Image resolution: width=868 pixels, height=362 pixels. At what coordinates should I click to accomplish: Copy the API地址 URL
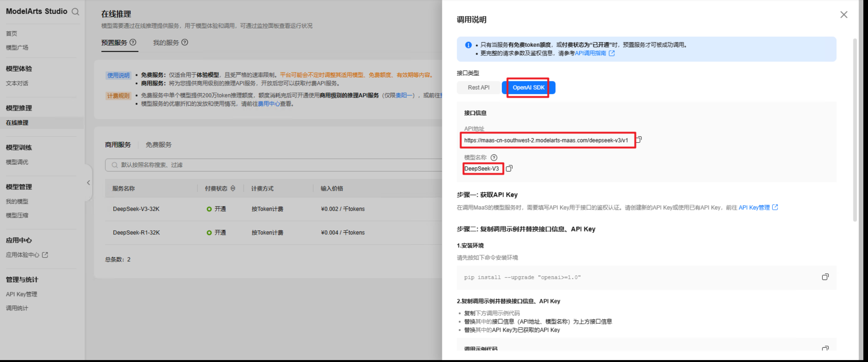pos(639,139)
